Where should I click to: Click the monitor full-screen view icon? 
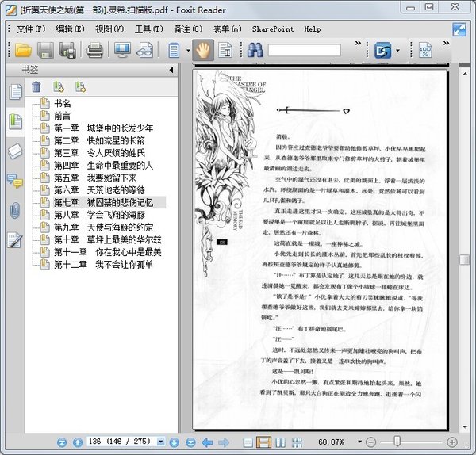point(122,50)
